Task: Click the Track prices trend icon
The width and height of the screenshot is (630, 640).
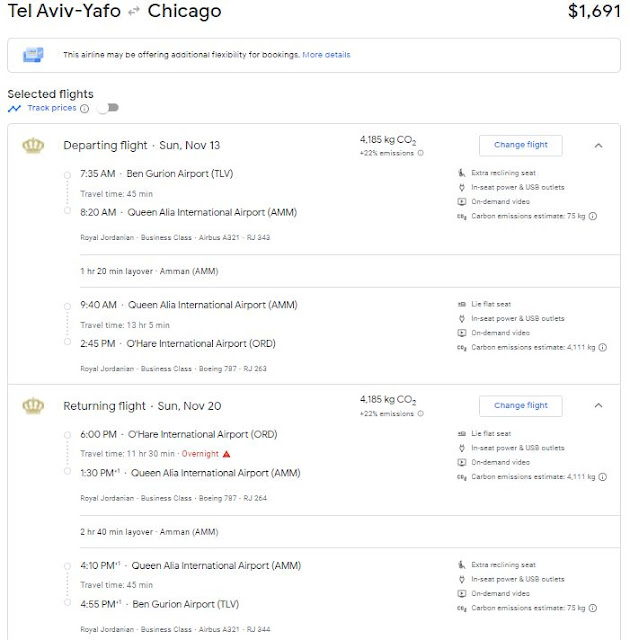Action: click(x=14, y=108)
